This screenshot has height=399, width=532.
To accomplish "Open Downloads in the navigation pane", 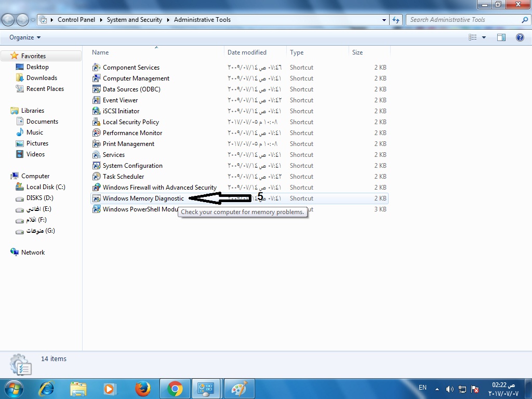I will coord(42,78).
